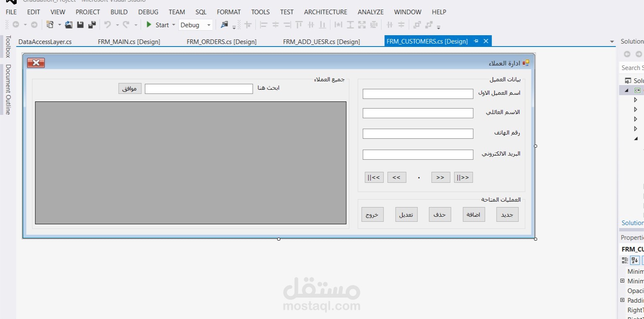
Task: Click the gray customers data grid
Action: pos(191,163)
